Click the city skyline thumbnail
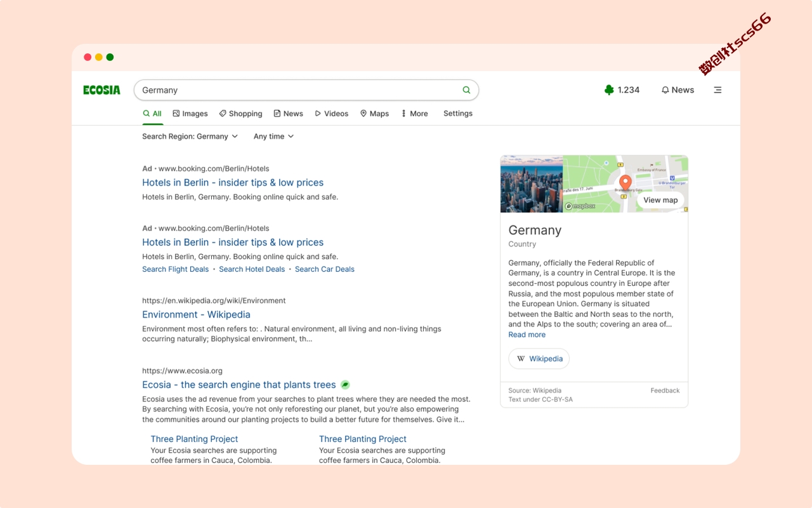812x508 pixels. (532, 184)
